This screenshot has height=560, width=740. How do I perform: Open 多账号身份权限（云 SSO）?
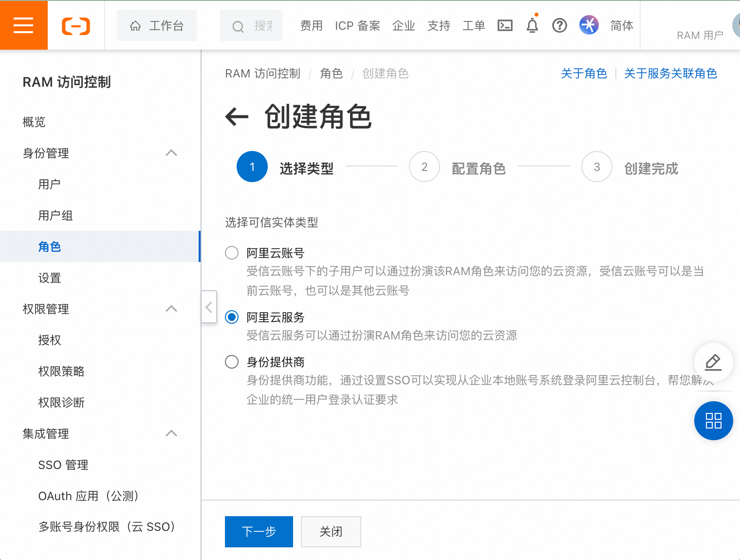coord(107,526)
